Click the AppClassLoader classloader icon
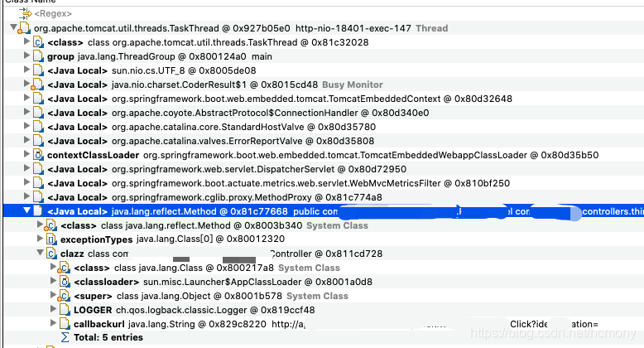The width and height of the screenshot is (644, 348). tap(65, 282)
